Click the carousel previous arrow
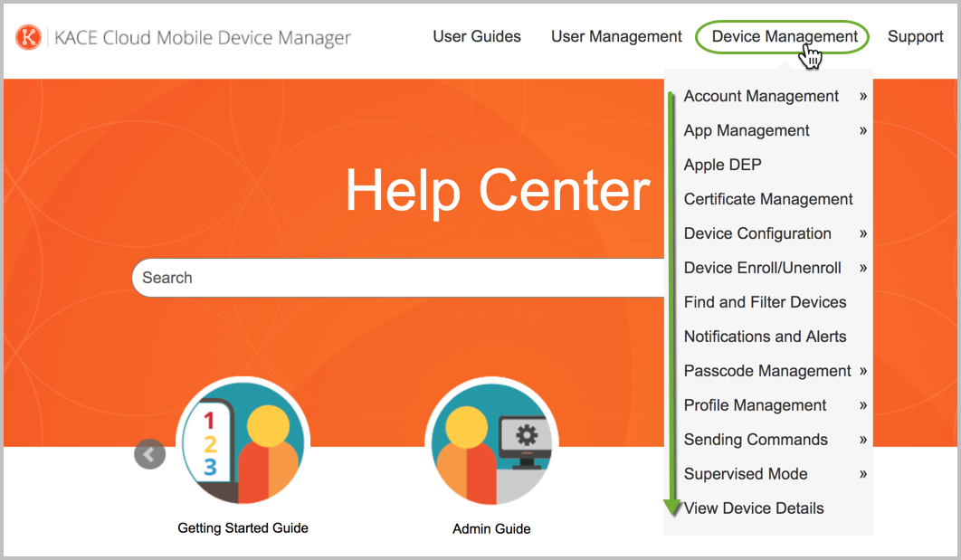Viewport: 961px width, 560px height. point(150,454)
